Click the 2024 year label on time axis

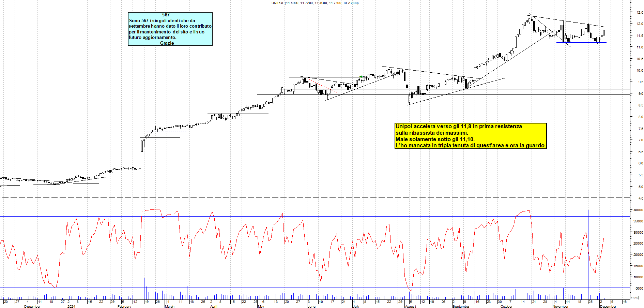click(71, 306)
